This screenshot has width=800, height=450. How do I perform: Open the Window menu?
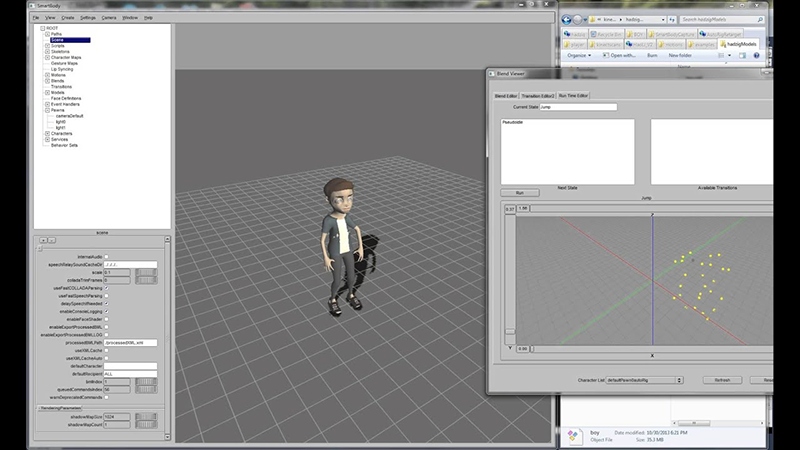pos(130,18)
